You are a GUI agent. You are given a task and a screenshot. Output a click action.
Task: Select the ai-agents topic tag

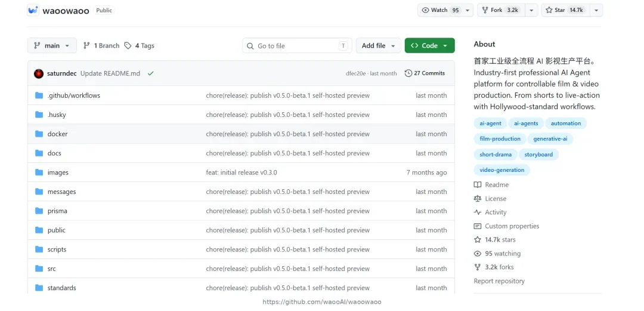[526, 124]
